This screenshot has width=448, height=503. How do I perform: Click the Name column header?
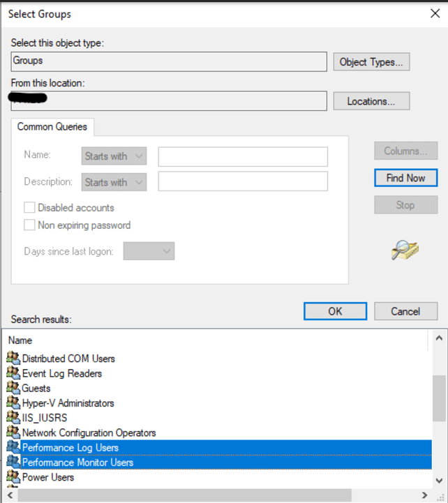[x=21, y=340]
